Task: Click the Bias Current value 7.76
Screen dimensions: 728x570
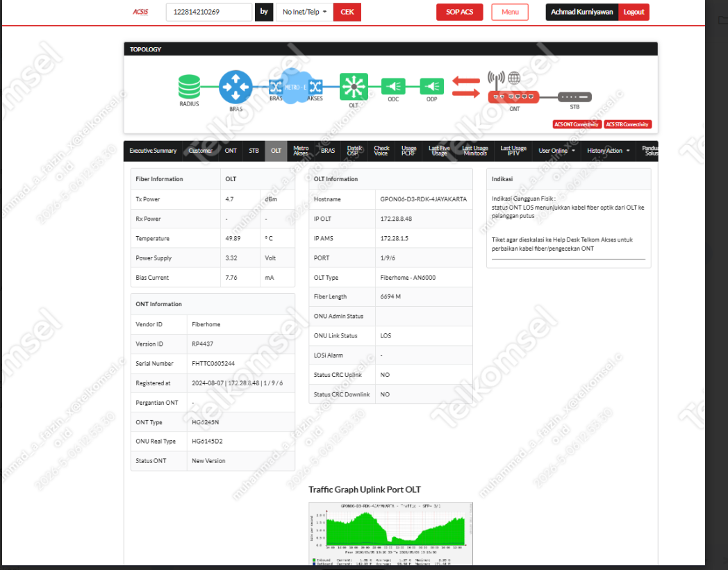Action: coord(231,278)
